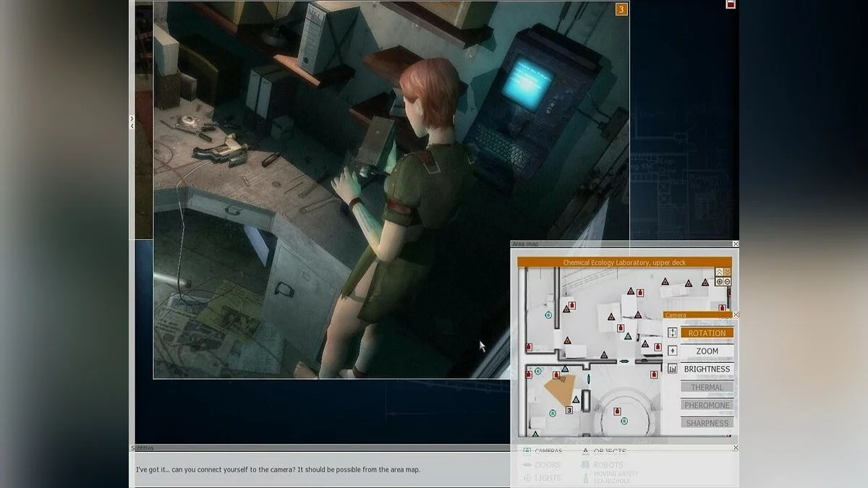The width and height of the screenshot is (868, 488).
Task: Click the red icon at top right corner
Action: pyautogui.click(x=731, y=4)
